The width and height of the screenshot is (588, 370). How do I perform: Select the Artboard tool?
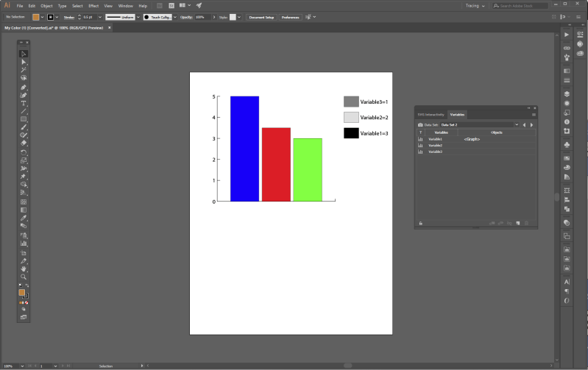[x=24, y=253]
